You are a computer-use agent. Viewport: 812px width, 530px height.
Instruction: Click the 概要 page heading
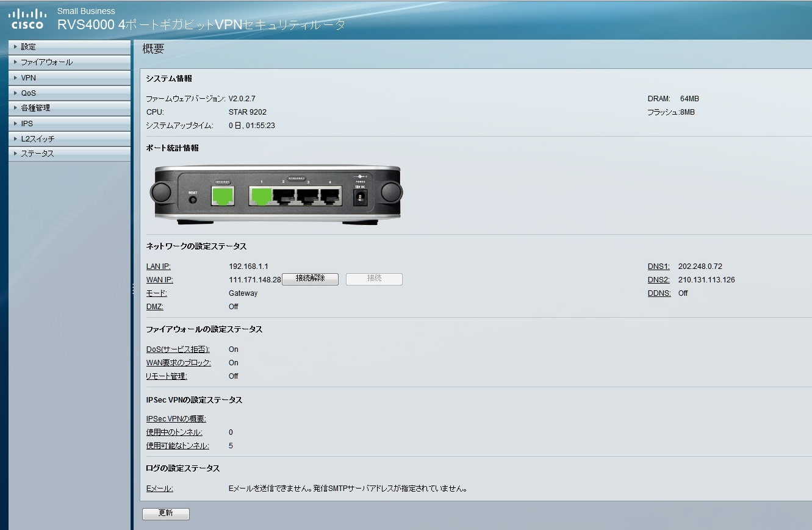click(x=153, y=49)
